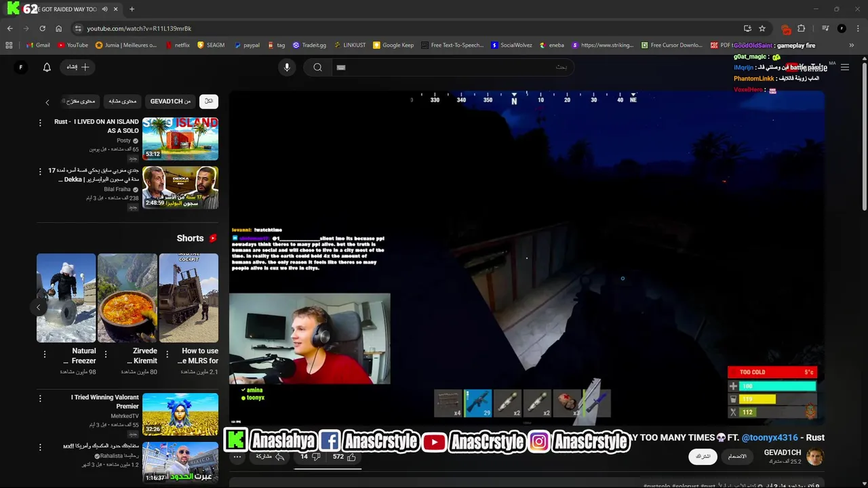Open the SocialWolvez bookmark
Image resolution: width=868 pixels, height=488 pixels.
tap(511, 45)
